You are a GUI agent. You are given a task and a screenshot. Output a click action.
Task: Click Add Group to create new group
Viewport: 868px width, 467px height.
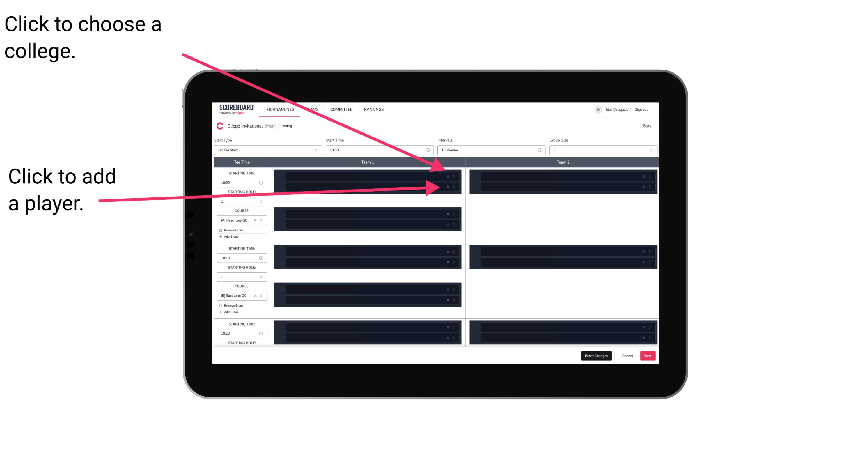(x=231, y=238)
